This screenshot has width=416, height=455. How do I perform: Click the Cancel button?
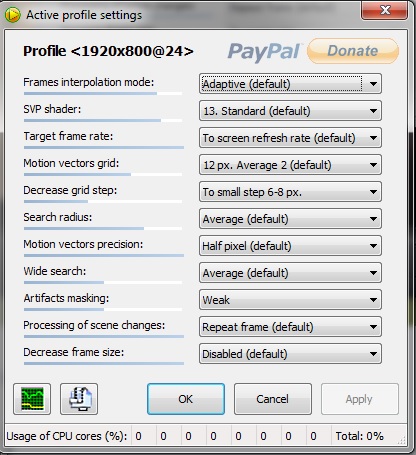[x=273, y=399]
